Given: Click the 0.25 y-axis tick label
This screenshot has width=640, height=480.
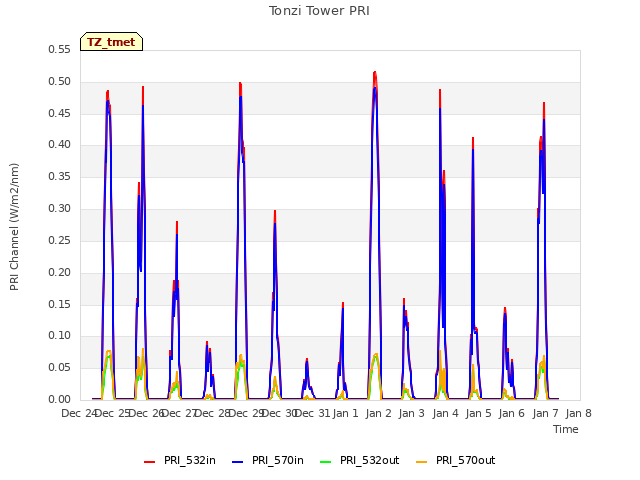Looking at the screenshot, I should [59, 240].
